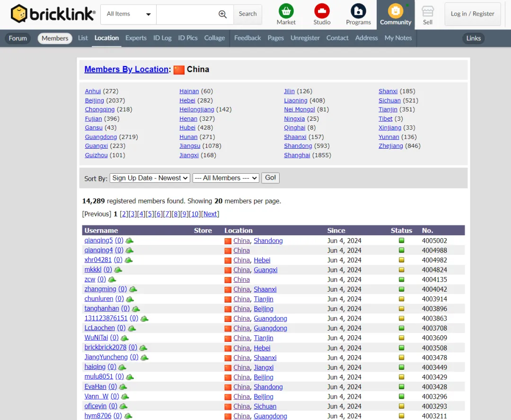Open the Programs icon
511x420 pixels.
(x=358, y=11)
